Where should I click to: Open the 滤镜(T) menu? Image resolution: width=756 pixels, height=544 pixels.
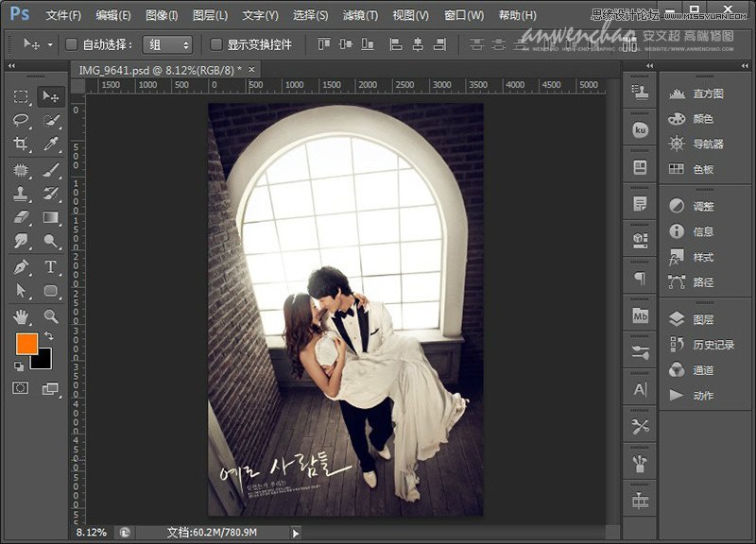359,16
